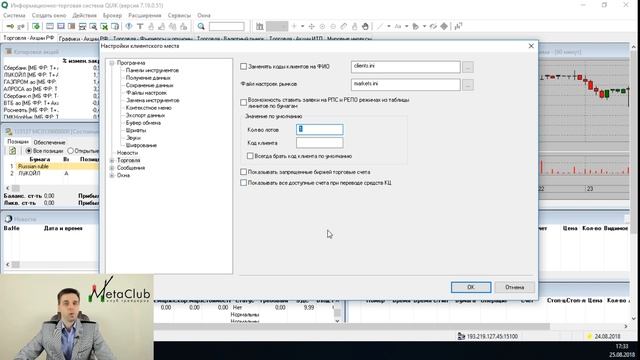This screenshot has height=360, width=640.
Task: Collapse the Программа tree node
Action: 112,63
